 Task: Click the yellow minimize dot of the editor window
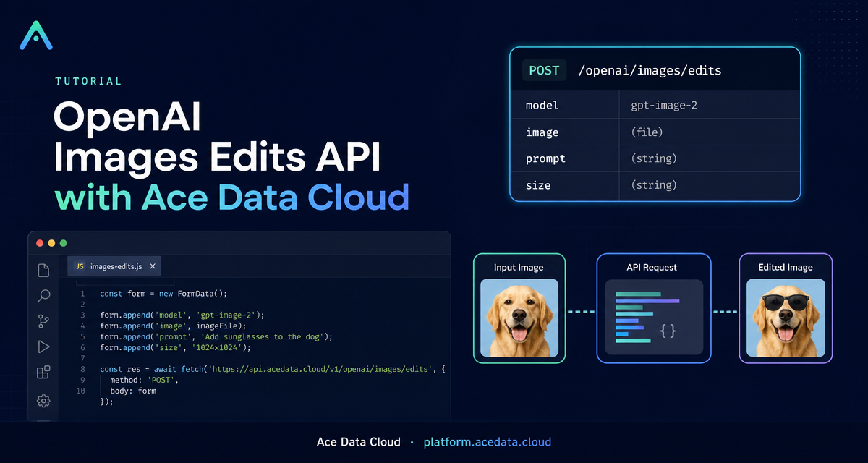click(51, 243)
